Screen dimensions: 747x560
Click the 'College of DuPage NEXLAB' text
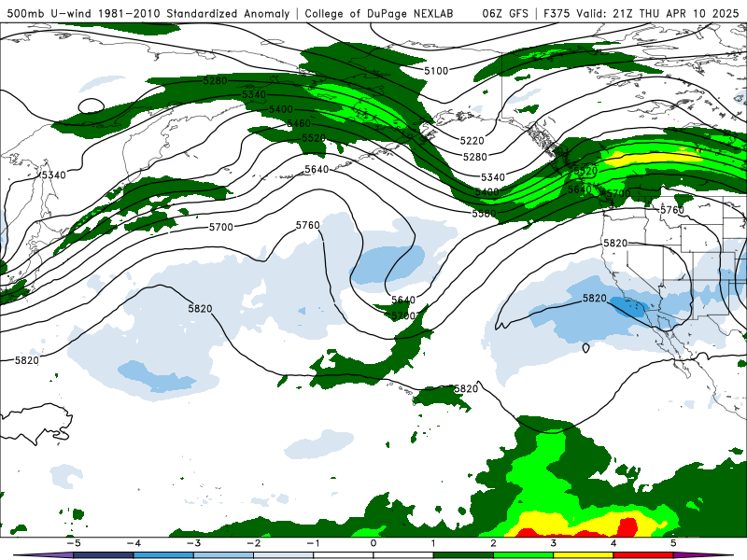click(379, 13)
